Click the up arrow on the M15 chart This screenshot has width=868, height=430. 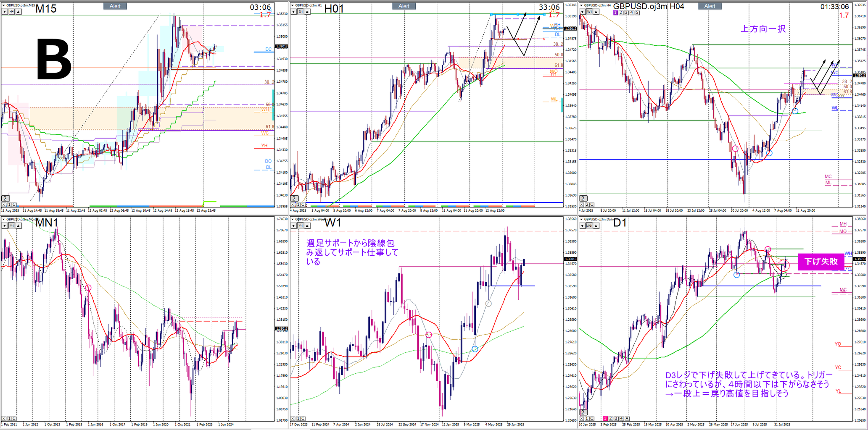(x=18, y=12)
